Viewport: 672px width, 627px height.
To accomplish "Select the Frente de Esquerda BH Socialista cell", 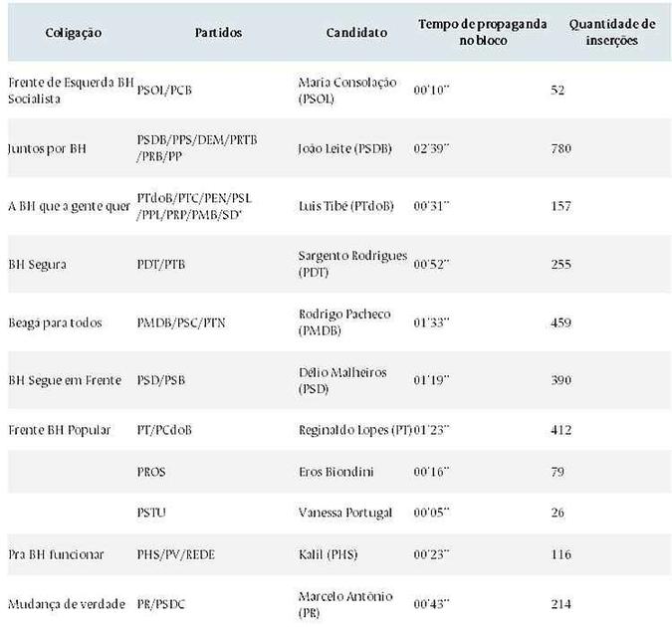I will point(71,91).
